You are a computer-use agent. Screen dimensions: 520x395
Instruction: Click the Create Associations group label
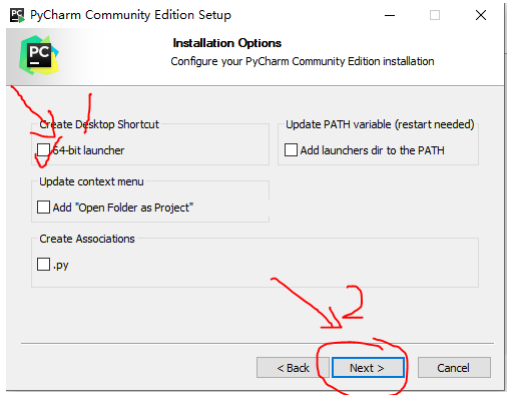(x=87, y=239)
